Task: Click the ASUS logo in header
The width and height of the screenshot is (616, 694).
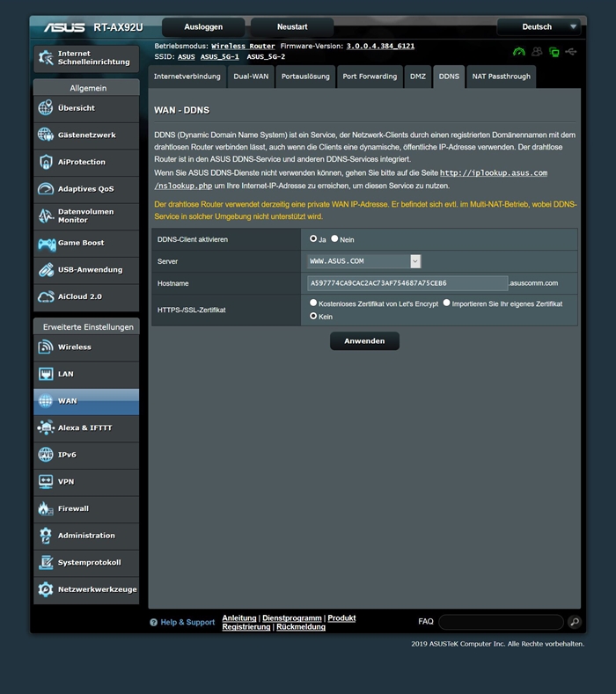Action: tap(64, 27)
